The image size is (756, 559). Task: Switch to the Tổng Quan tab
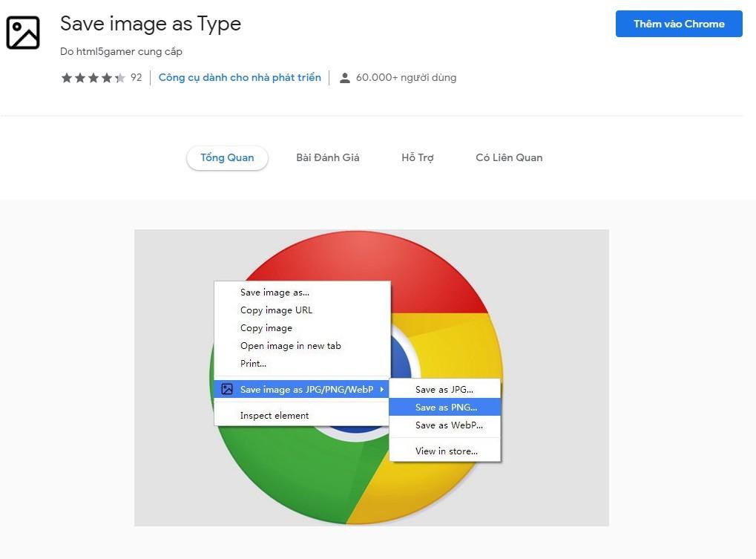tap(227, 157)
